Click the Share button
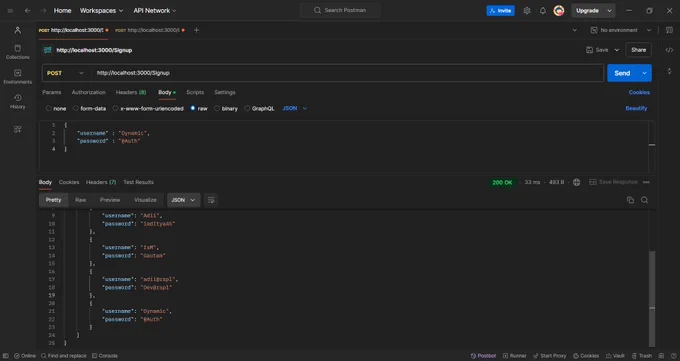 tap(638, 50)
